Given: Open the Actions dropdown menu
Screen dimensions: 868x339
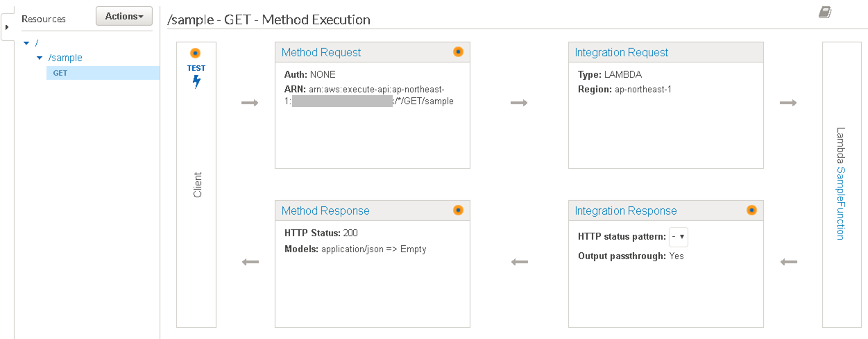Looking at the screenshot, I should click(x=124, y=16).
